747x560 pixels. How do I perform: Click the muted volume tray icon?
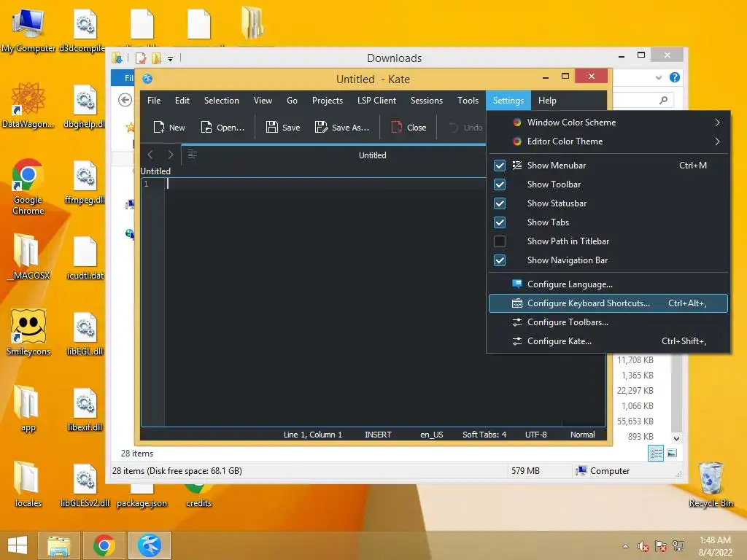643,546
